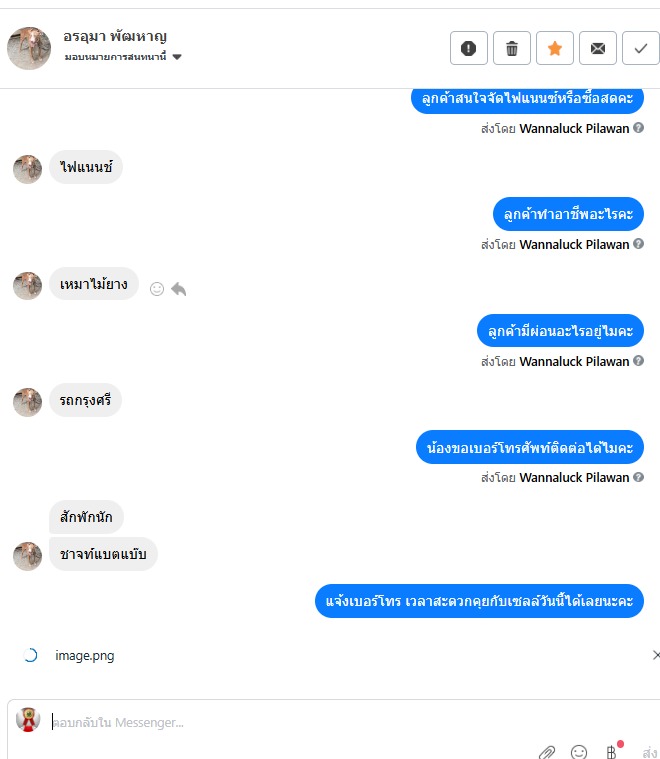Viewport: 660px width, 759px height.
Task: Click the send button in composer
Action: pos(650,753)
